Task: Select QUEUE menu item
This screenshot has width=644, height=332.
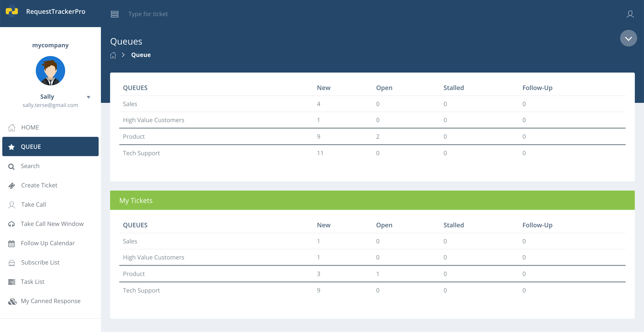Action: (50, 147)
